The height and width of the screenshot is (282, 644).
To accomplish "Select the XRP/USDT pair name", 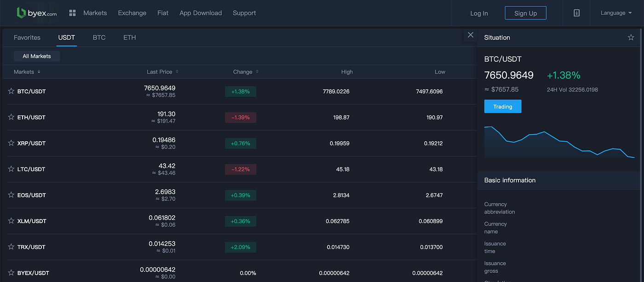I will point(31,144).
